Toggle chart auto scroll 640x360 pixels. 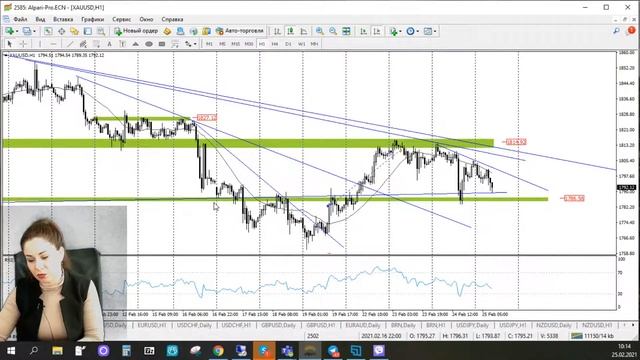click(363, 31)
